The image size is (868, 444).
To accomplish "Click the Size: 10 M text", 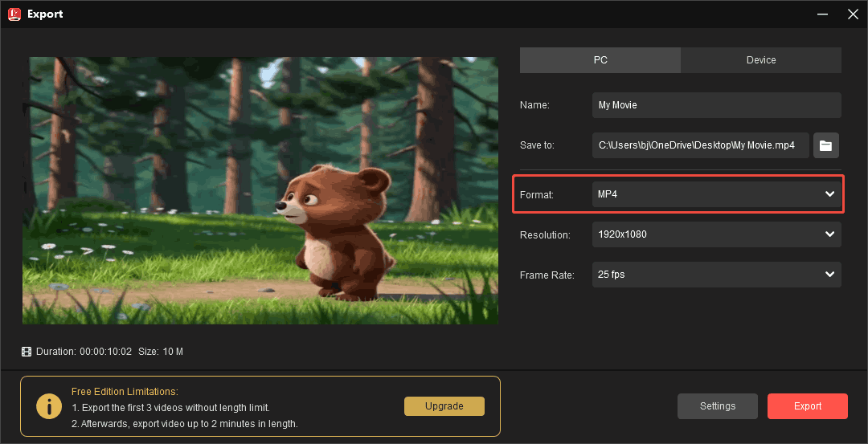I will [161, 352].
